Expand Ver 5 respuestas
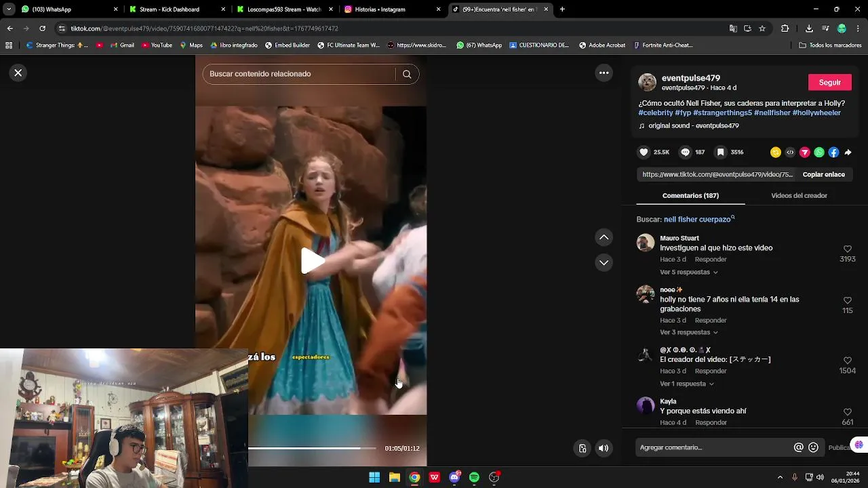 pos(688,272)
